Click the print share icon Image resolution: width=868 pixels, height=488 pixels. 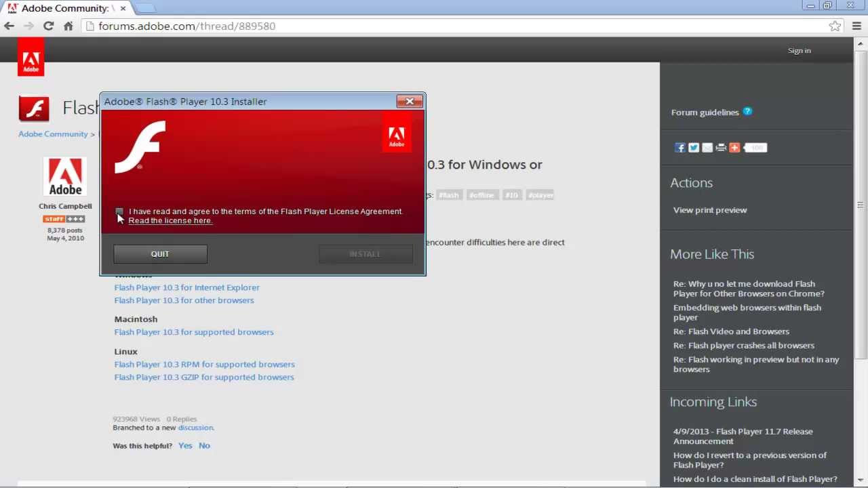click(x=721, y=148)
